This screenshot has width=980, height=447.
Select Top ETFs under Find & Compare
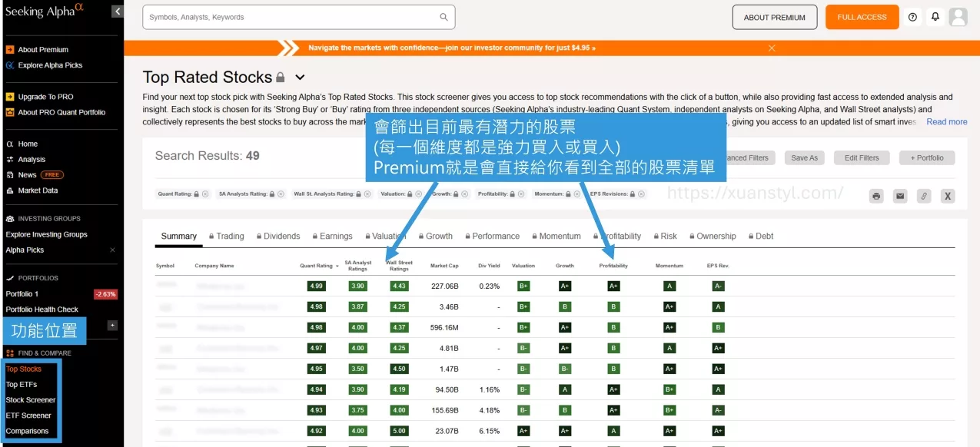[x=22, y=384]
